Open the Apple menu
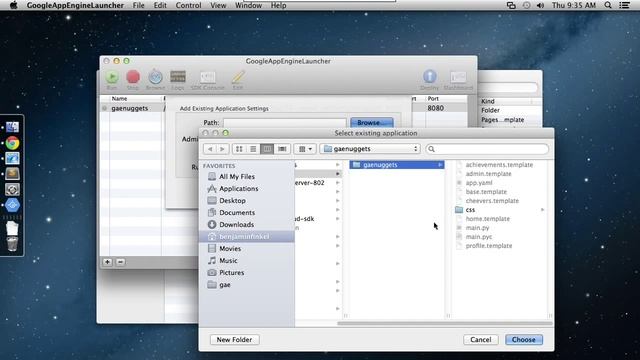 (13, 5)
